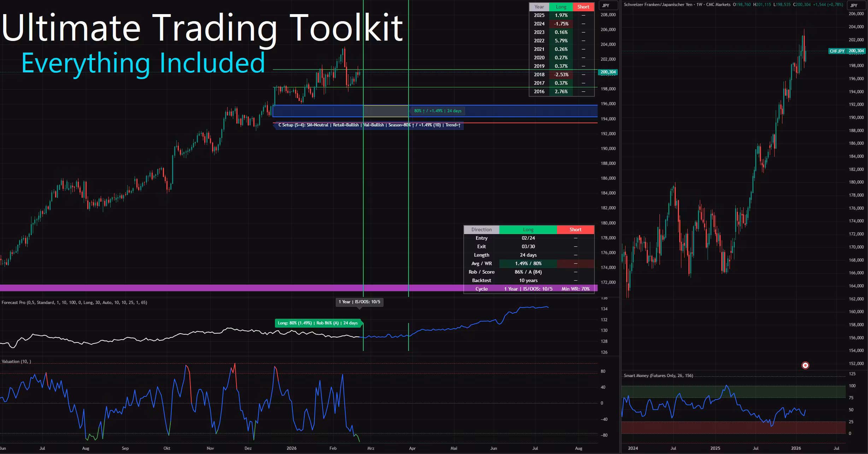The height and width of the screenshot is (454, 868).
Task: Click the yellow-bordered trade window box
Action: (386, 111)
